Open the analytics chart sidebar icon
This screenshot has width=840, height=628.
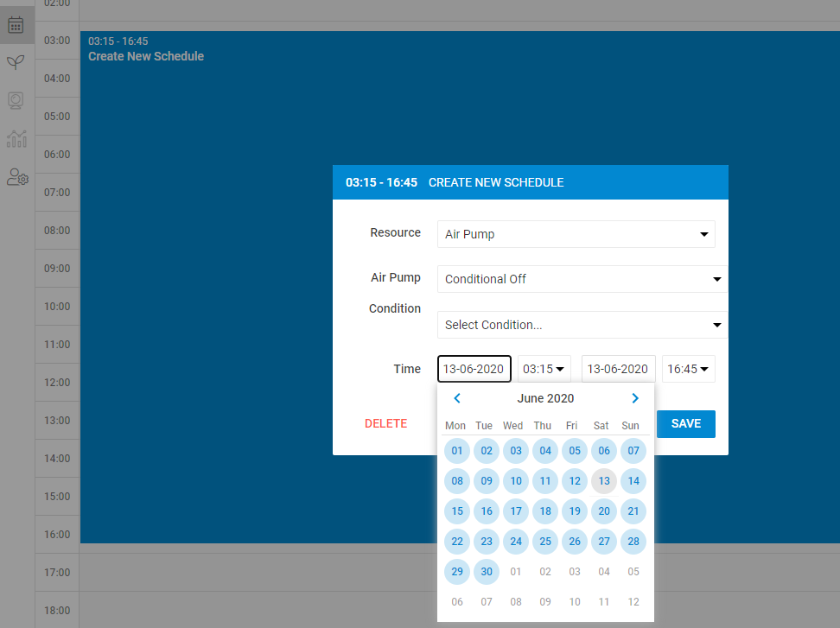click(16, 138)
